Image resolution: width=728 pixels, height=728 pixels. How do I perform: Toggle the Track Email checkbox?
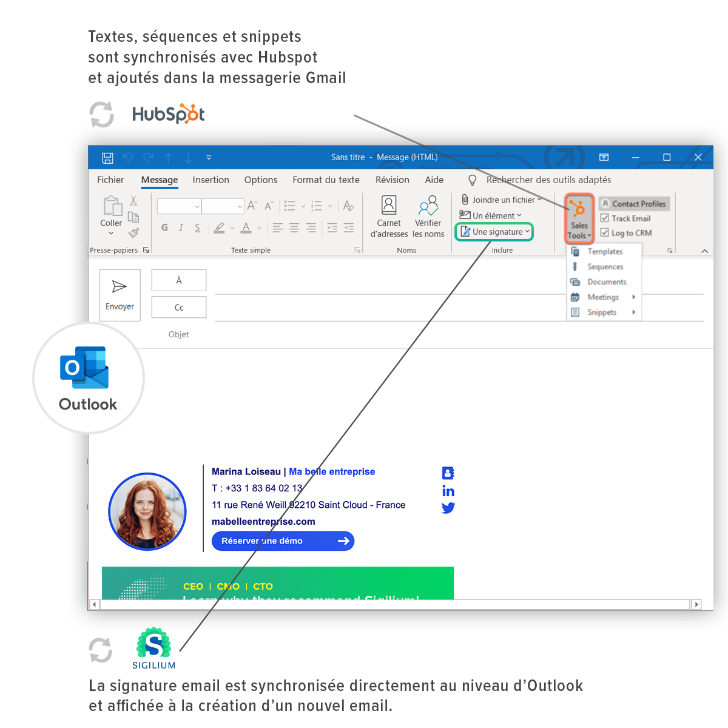[x=605, y=218]
